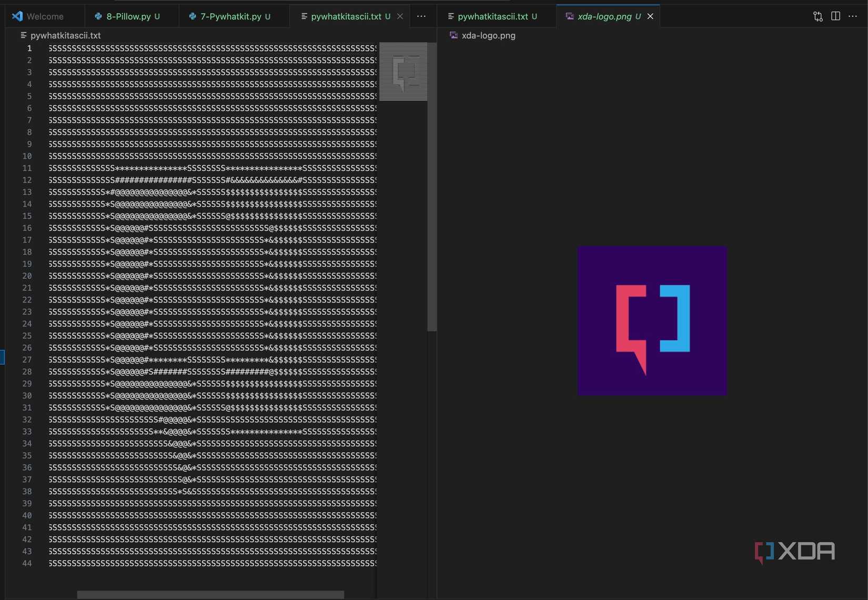Click the Python icon on the 7-Pywhatkit.py tab
The width and height of the screenshot is (868, 600).
[x=191, y=16]
